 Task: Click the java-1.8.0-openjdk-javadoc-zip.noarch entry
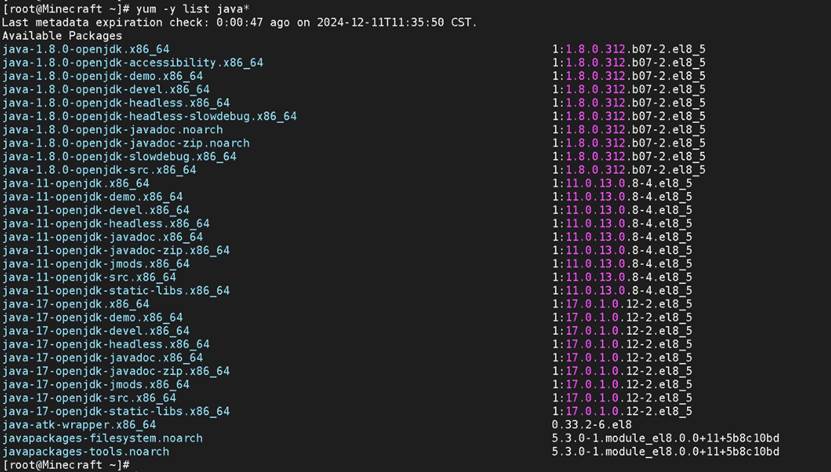click(x=126, y=143)
